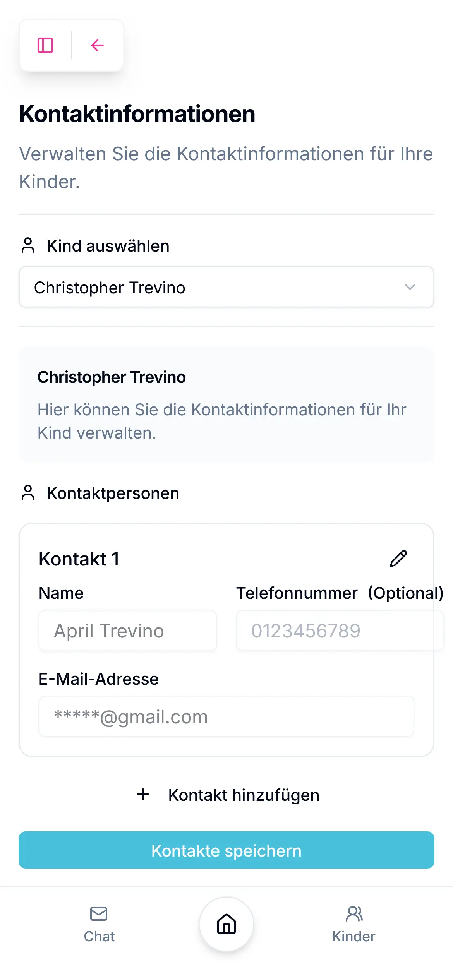Viewport: 453px width, 980px height.
Task: Click the plus icon beside Kontakt hinzufügen
Action: coord(143,795)
